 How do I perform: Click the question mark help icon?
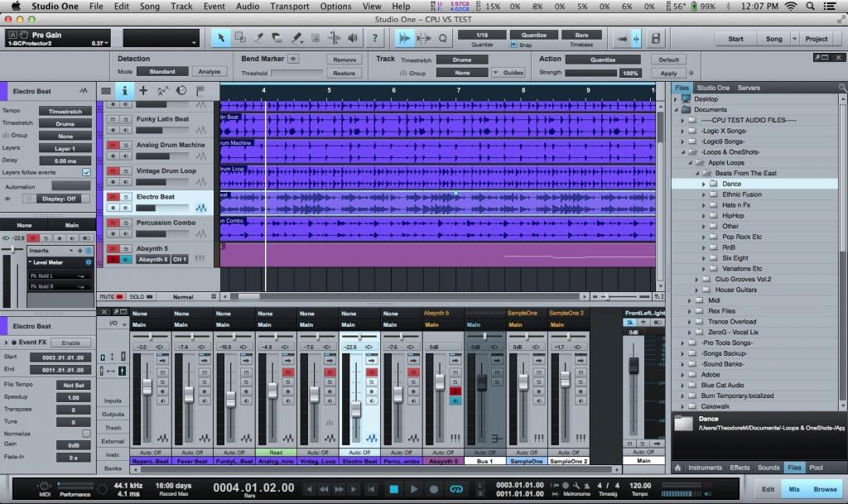pos(374,38)
